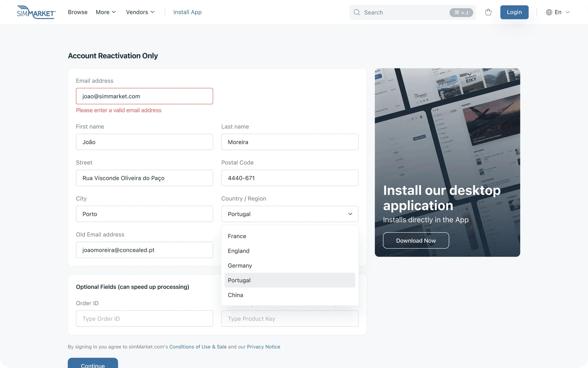588x368 pixels.
Task: Click the Continue button
Action: pyautogui.click(x=93, y=363)
